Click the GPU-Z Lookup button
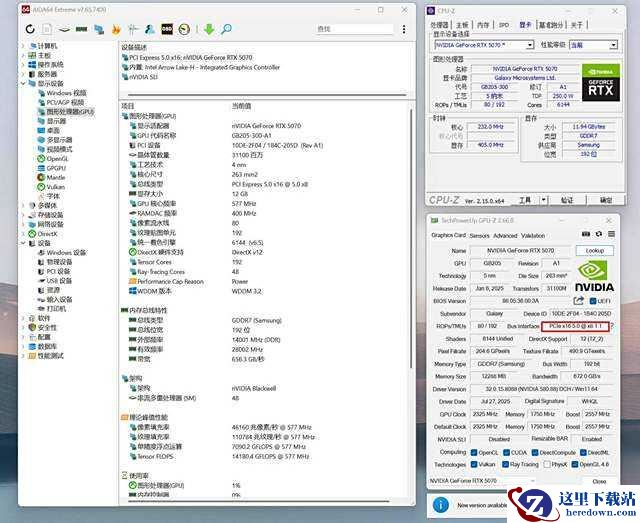 click(595, 250)
